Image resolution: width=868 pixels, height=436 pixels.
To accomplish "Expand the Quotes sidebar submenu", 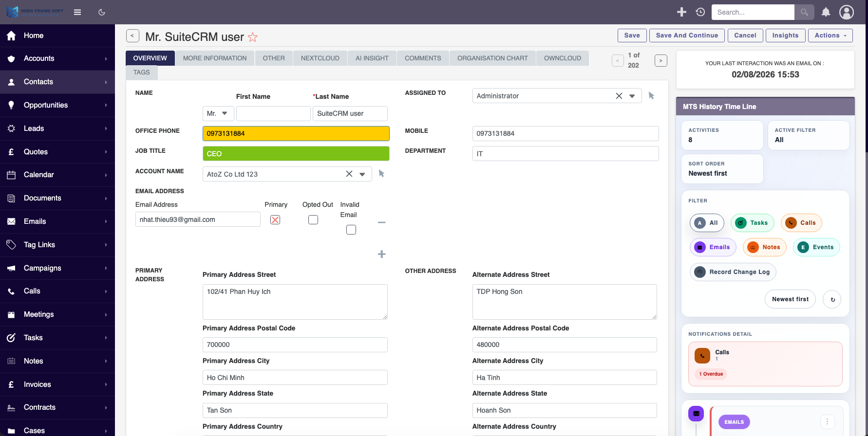I will [x=106, y=152].
